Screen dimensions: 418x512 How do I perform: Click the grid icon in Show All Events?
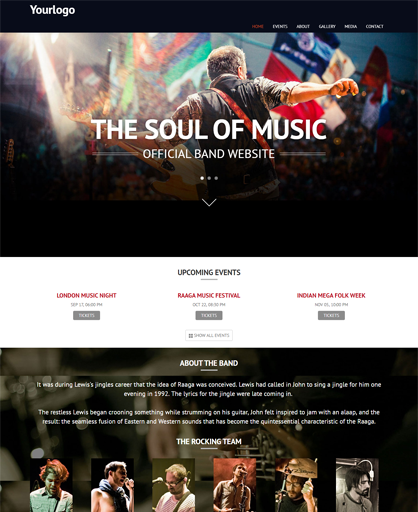[x=191, y=336]
